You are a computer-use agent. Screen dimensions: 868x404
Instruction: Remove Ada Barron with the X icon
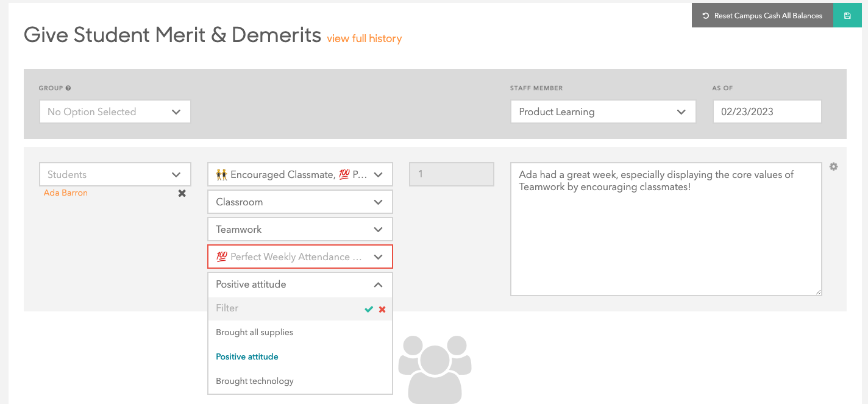[x=182, y=193]
